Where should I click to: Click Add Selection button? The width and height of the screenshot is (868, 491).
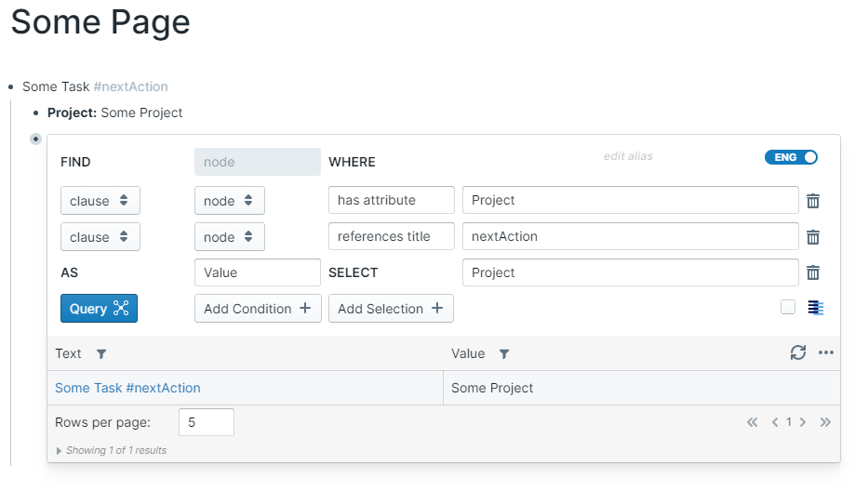click(391, 309)
